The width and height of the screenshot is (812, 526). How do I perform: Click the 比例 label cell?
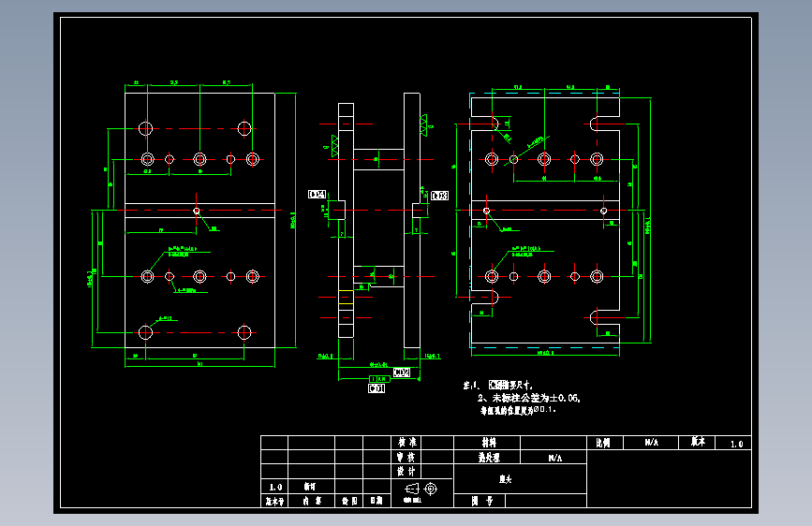(603, 443)
